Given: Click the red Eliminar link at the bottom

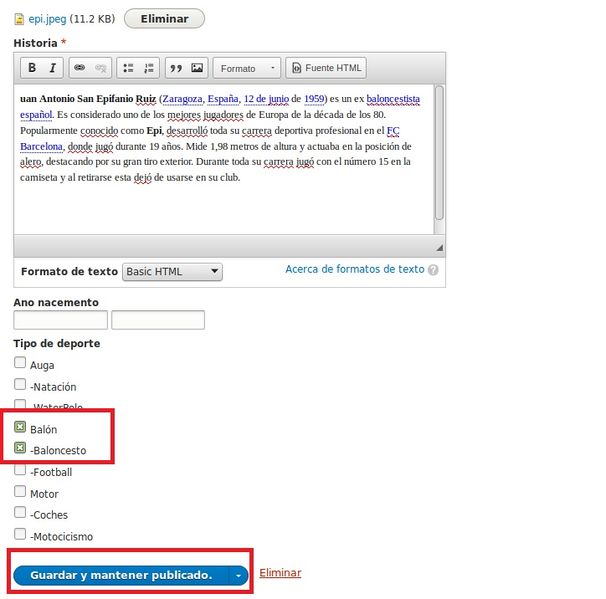Looking at the screenshot, I should pos(280,573).
